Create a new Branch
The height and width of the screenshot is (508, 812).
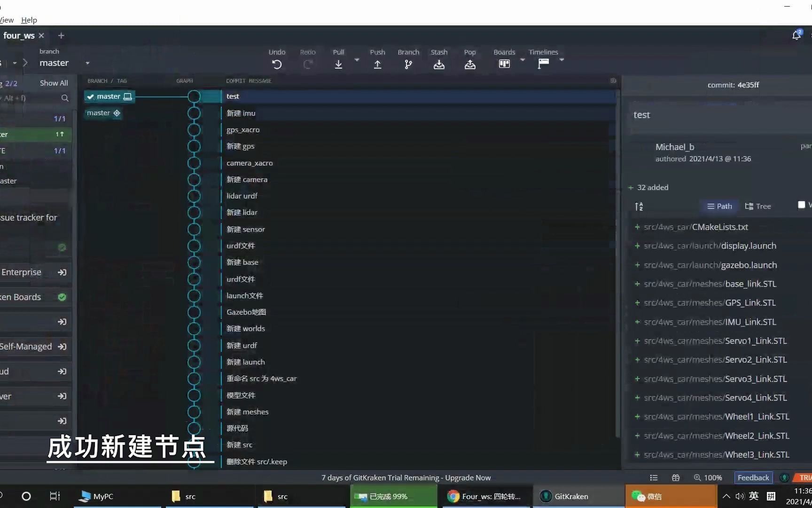click(408, 64)
